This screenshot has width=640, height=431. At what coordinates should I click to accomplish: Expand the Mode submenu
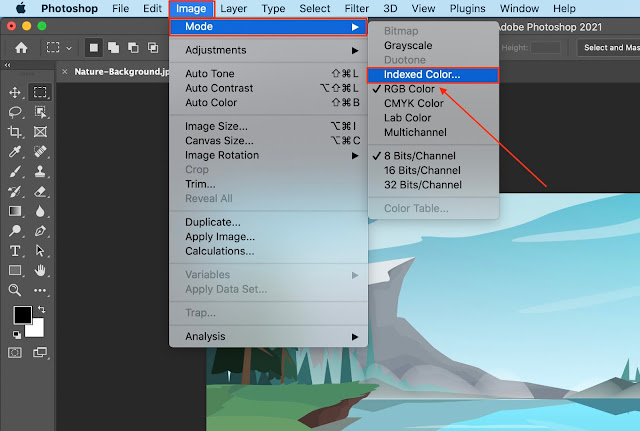[268, 27]
